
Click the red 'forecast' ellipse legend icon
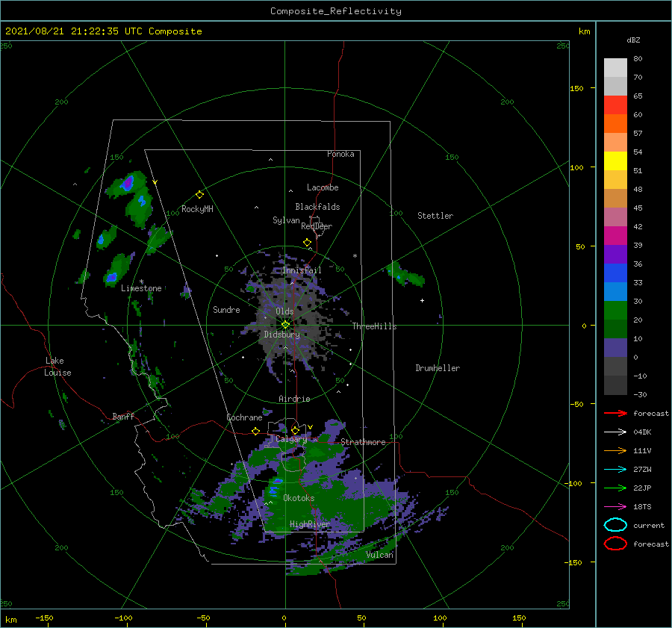(615, 544)
